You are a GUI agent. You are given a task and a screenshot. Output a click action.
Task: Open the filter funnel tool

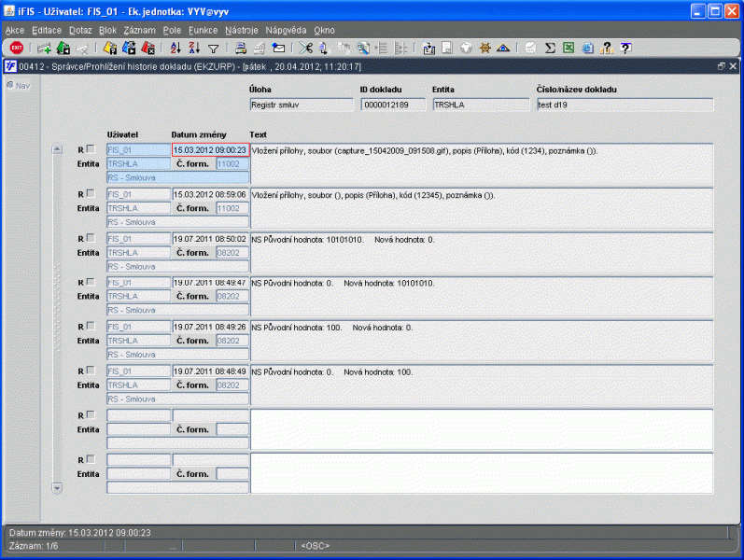[x=214, y=49]
